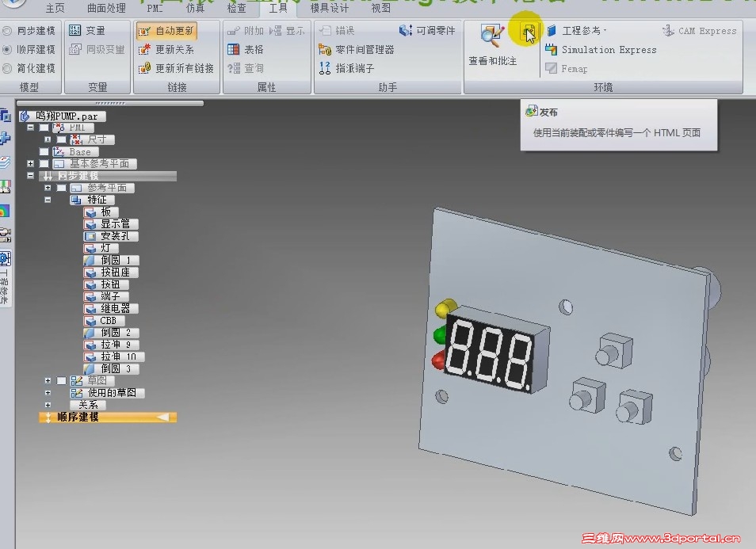Select 简化建模 radio button
The height and width of the screenshot is (549, 756).
[7, 68]
